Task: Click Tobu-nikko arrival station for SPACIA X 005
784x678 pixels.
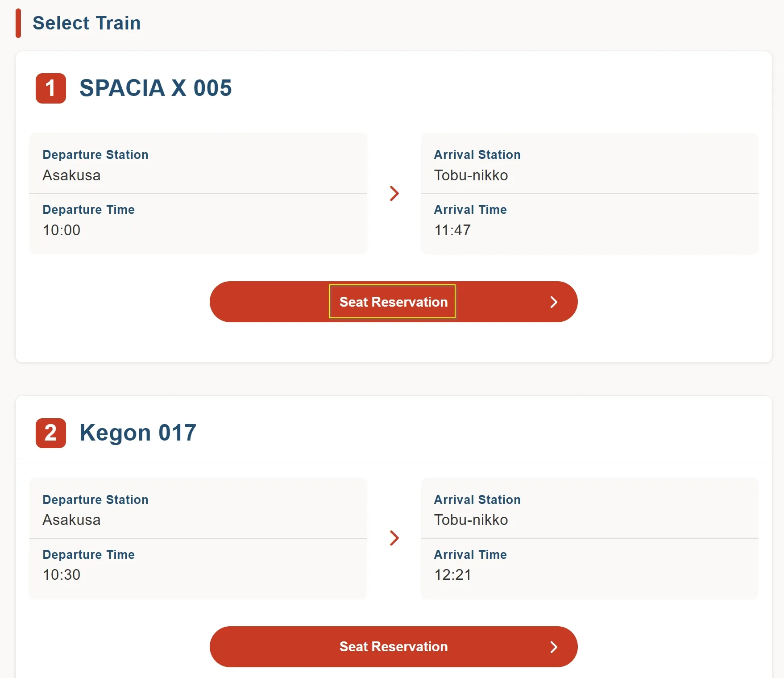Action: (471, 175)
